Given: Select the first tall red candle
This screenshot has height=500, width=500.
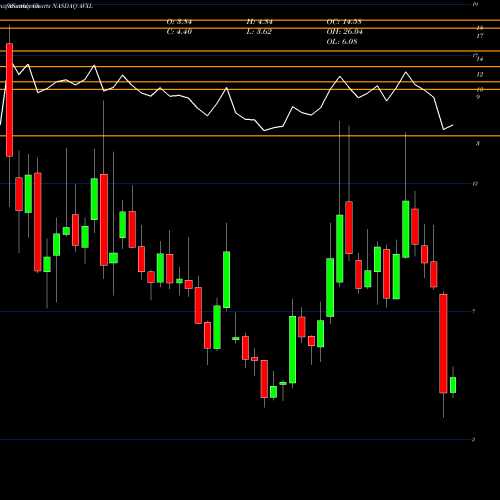Looking at the screenshot, I should tap(9, 100).
